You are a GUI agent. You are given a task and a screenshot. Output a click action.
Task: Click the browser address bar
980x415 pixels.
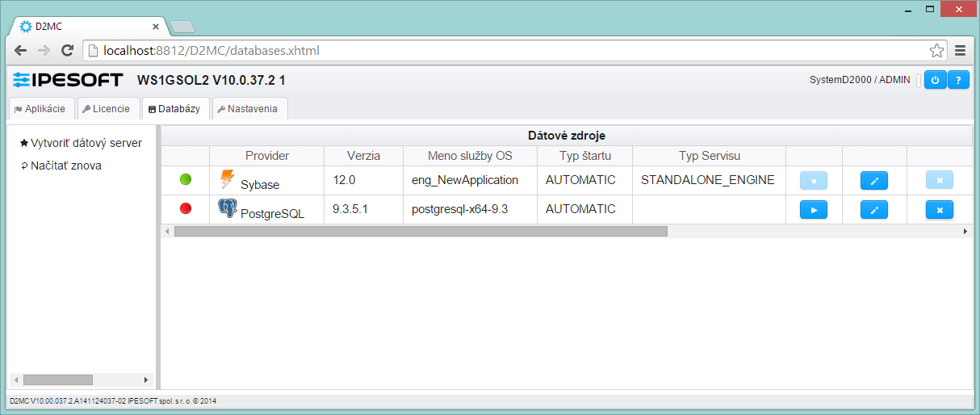tap(509, 51)
